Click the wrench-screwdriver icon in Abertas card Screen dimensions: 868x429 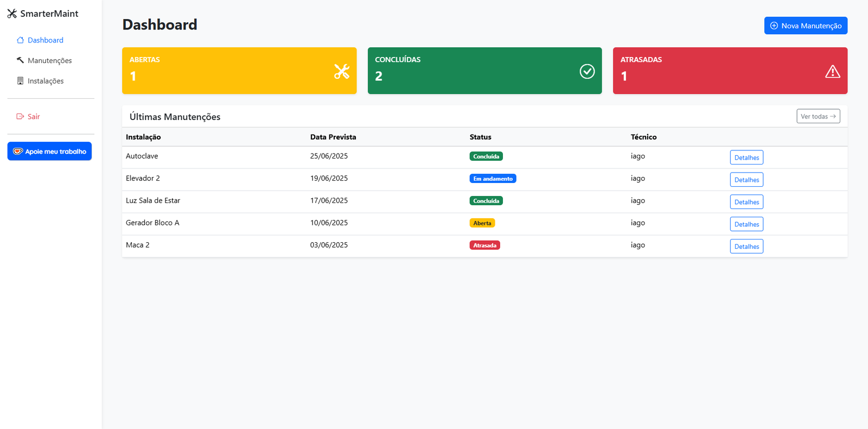point(341,71)
